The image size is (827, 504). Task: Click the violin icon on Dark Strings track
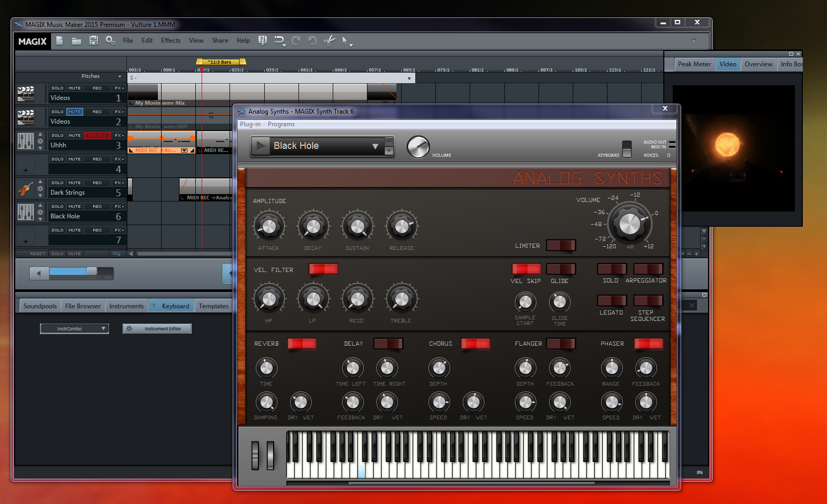tap(26, 188)
